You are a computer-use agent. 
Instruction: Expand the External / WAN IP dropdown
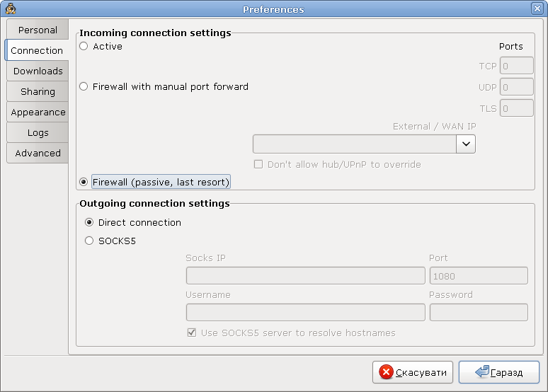click(466, 144)
